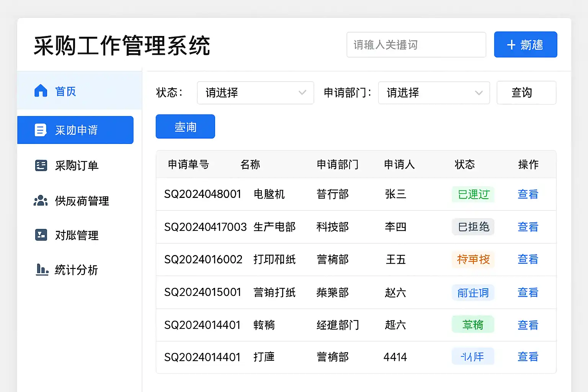Click the 已拒绝 status tag
Image resolution: width=588 pixels, height=392 pixels.
(473, 227)
